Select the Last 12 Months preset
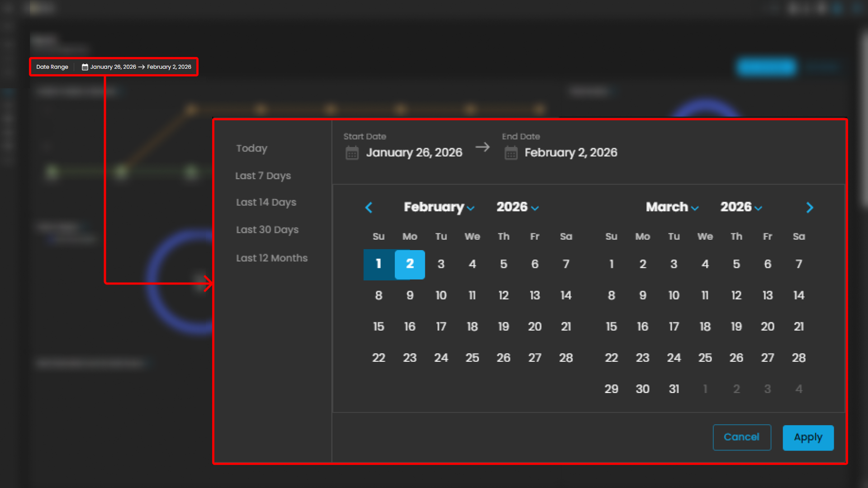The width and height of the screenshot is (868, 488). point(271,258)
